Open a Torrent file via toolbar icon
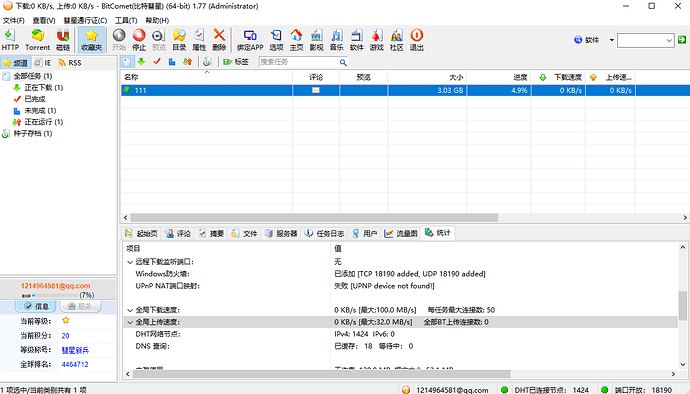 pyautogui.click(x=37, y=40)
